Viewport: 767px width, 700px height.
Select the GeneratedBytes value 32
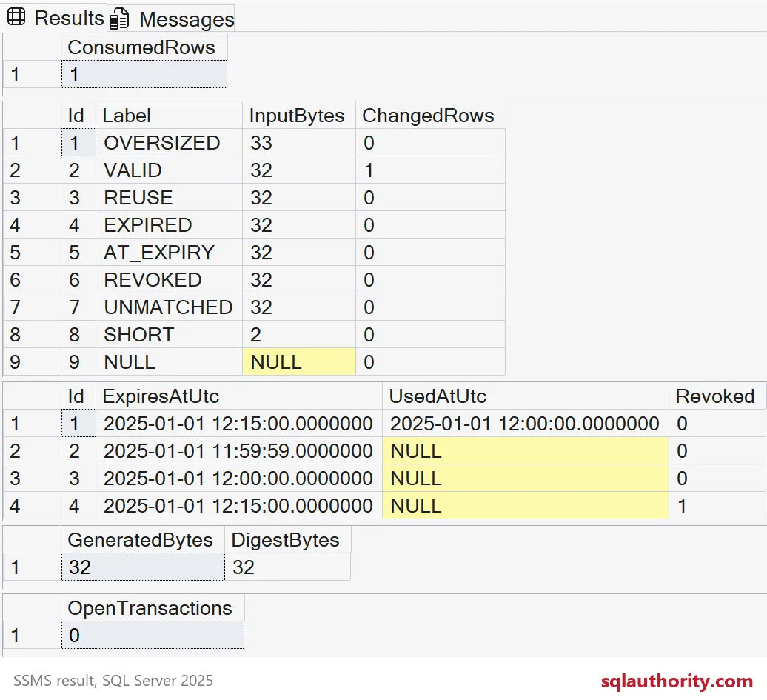tap(143, 567)
